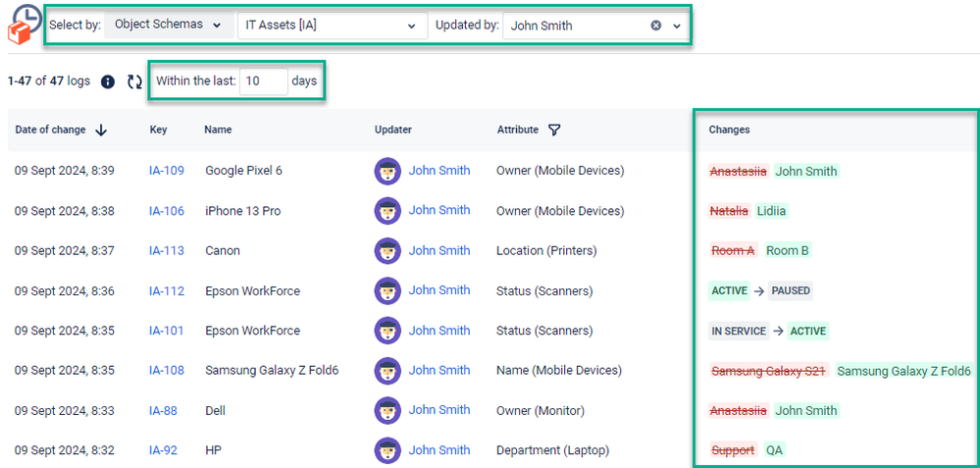Select the Samsung Galaxy Z Fold6 name cell

(272, 371)
